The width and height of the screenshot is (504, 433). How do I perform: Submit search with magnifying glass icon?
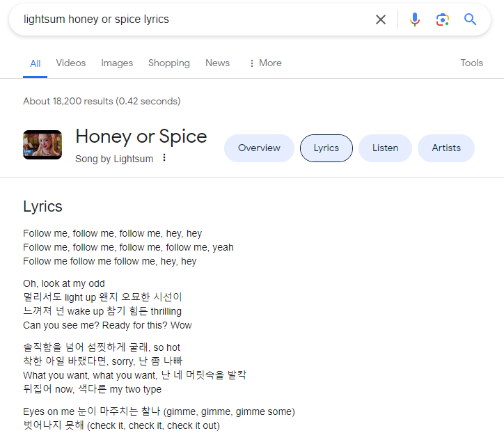pos(470,19)
